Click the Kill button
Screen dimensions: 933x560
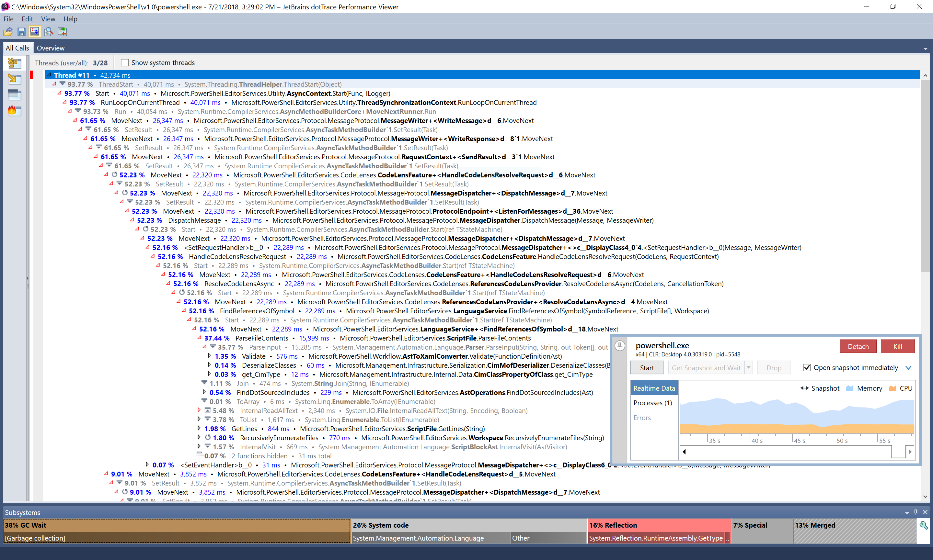(x=897, y=346)
